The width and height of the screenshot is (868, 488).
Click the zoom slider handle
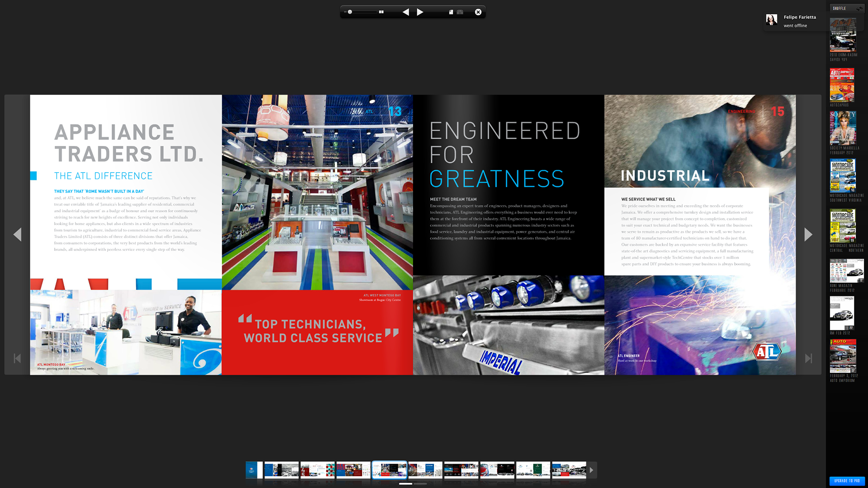click(x=350, y=12)
